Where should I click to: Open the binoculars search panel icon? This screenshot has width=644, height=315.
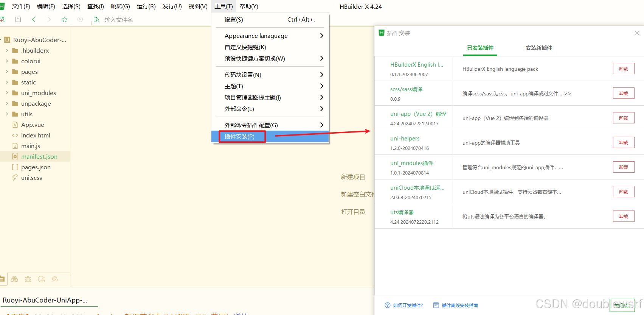[14, 279]
